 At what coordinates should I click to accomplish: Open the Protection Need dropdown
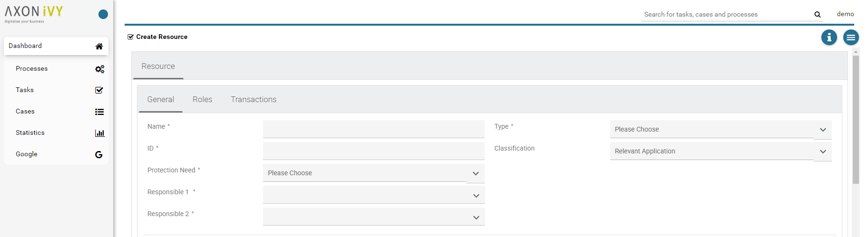[x=475, y=173]
